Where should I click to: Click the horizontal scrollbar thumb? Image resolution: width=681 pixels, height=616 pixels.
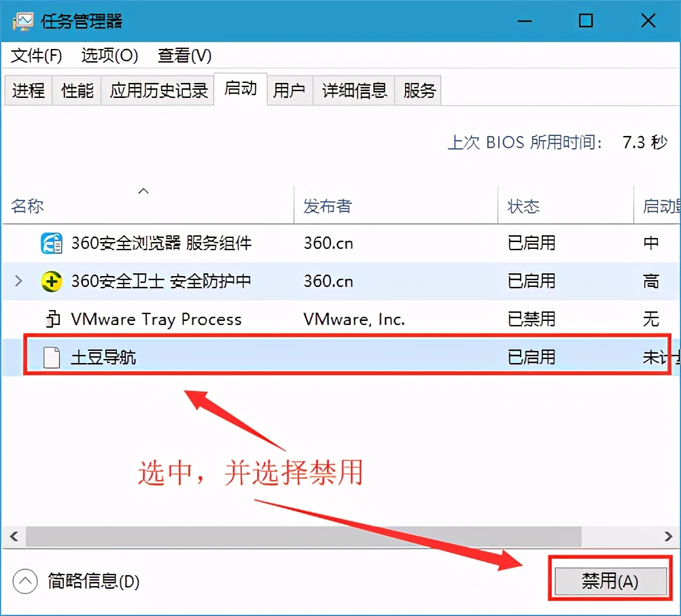click(304, 536)
